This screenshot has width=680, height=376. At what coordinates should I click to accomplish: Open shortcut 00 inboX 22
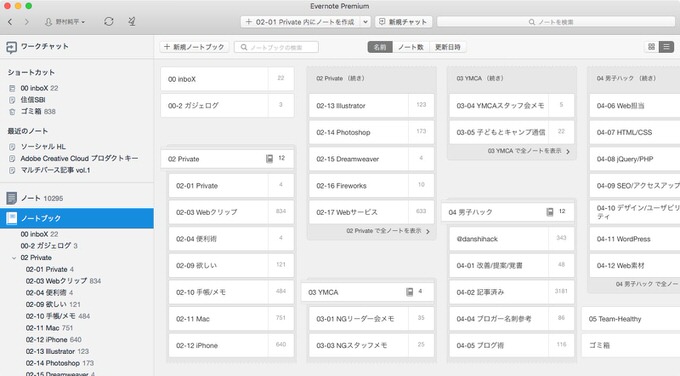click(39, 88)
